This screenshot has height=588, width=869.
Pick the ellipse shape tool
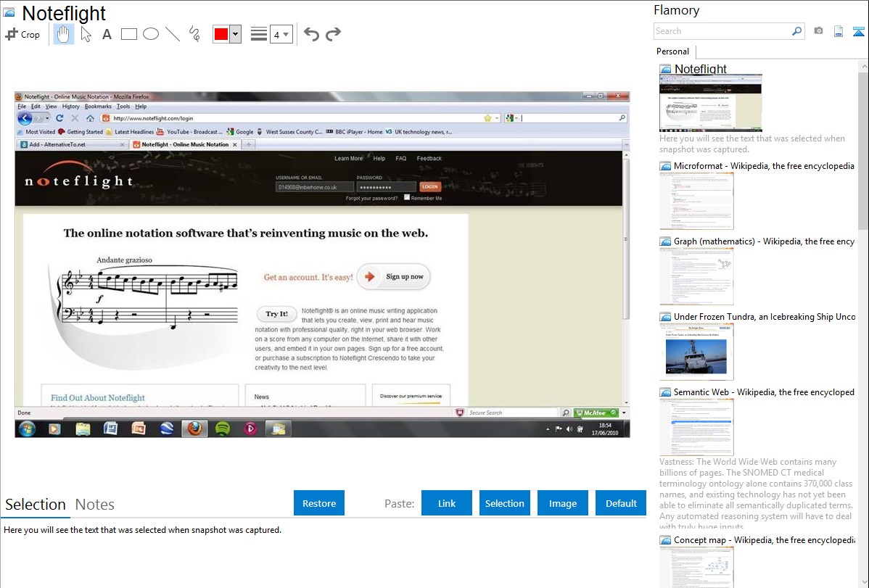coord(151,34)
